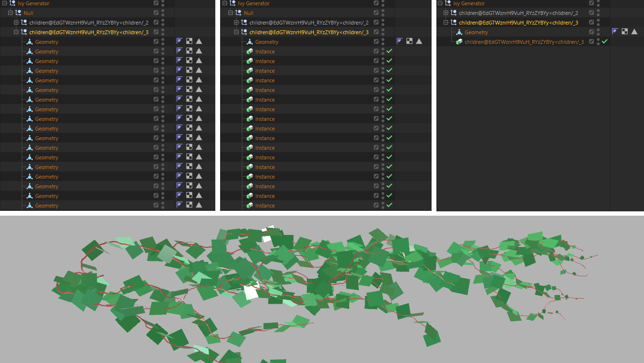Select the Geometry name in the middle panel
Screen dimensions: 644x363
click(267, 42)
